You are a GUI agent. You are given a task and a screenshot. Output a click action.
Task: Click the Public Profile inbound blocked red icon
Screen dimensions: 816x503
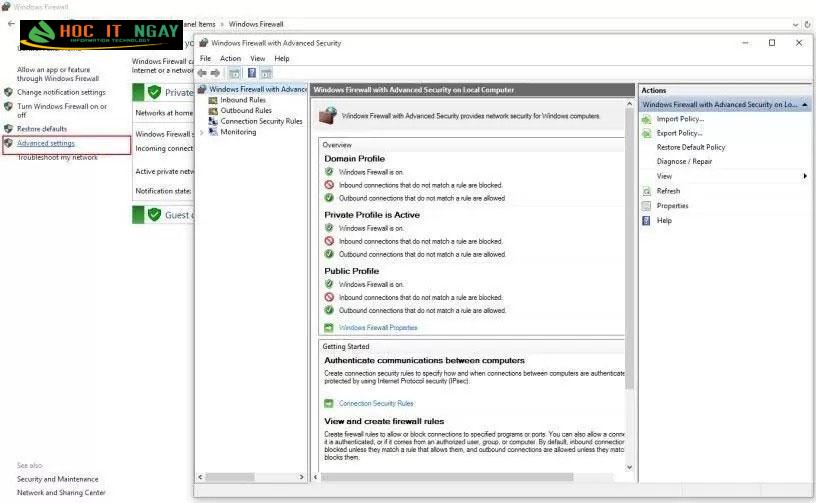click(x=329, y=298)
